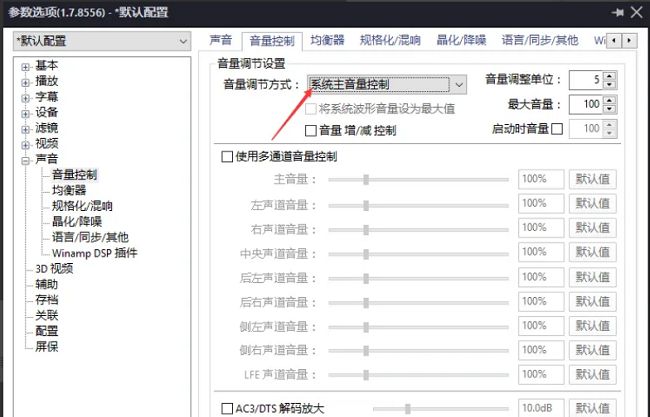Reset 后右声道音量 with 默认值 button
The height and width of the screenshot is (417, 650).
coord(592,301)
